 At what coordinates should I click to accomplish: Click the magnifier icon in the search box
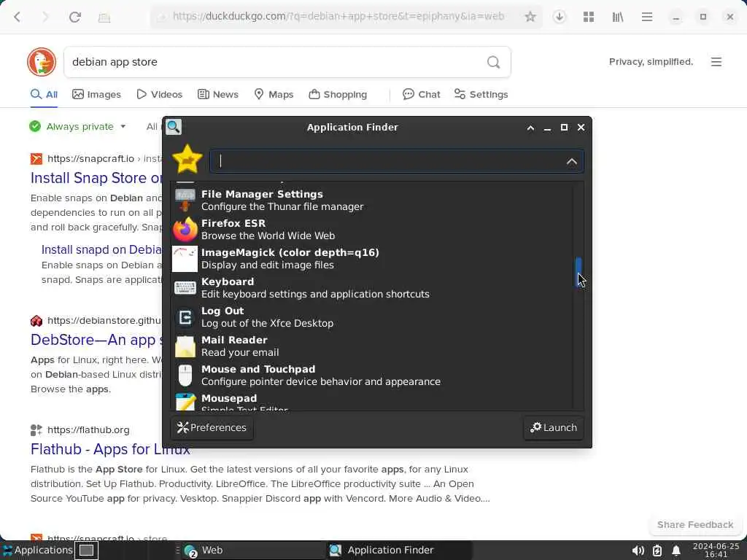pos(494,62)
